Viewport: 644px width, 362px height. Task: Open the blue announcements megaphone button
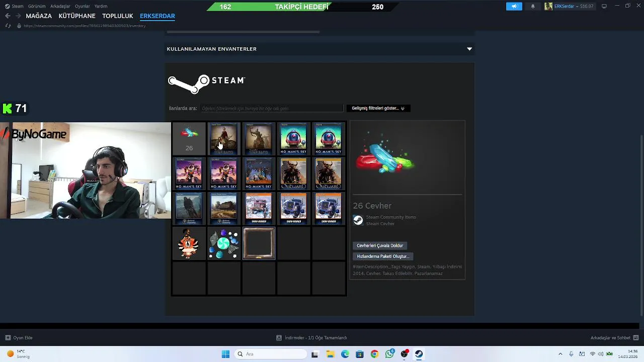coord(514,7)
